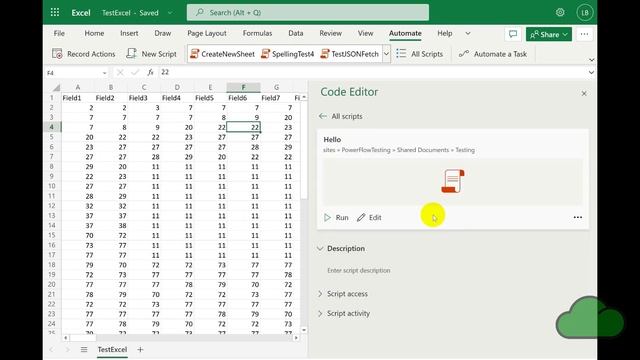
Task: Run the SpellingTest4 script from ribbon
Action: point(288,54)
